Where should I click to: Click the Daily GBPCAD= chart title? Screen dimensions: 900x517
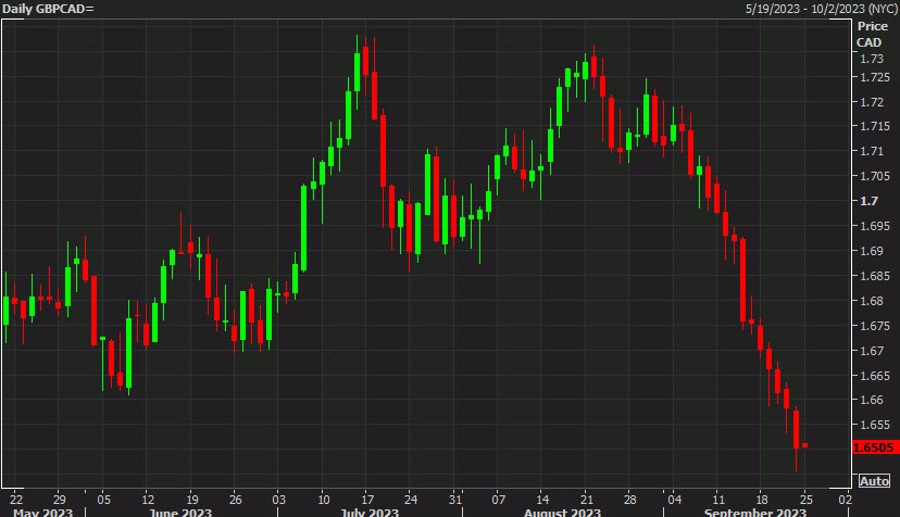point(48,8)
